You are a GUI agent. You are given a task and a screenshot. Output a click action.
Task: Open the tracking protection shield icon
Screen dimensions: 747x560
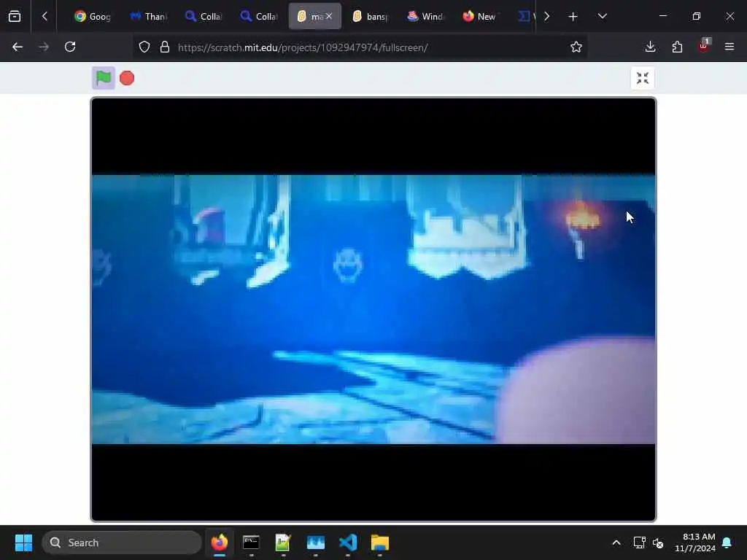pyautogui.click(x=144, y=47)
